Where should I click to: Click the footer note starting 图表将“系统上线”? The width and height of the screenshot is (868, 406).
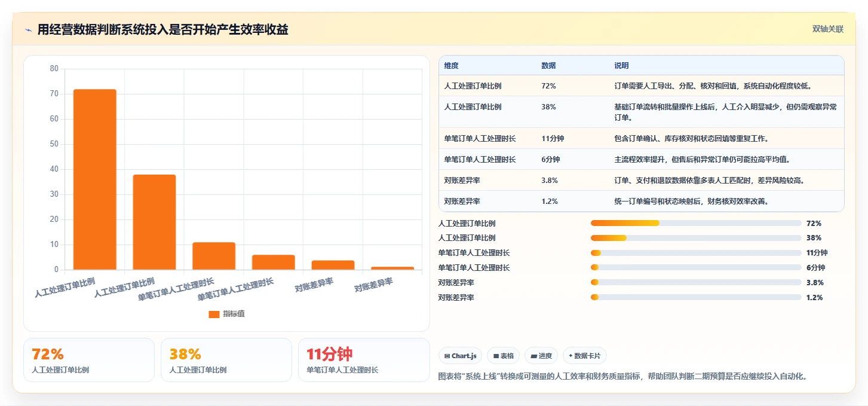click(623, 376)
